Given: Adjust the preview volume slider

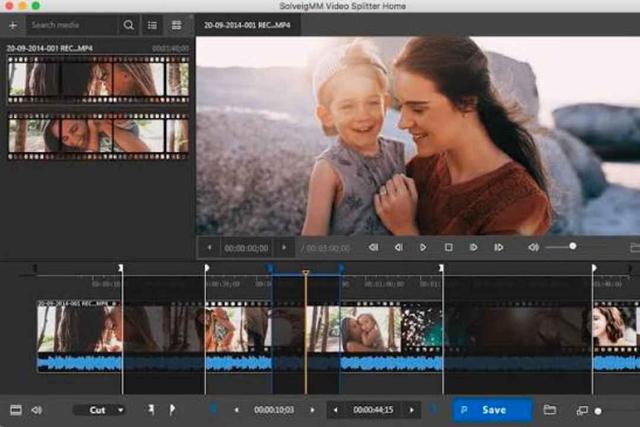Looking at the screenshot, I should 573,246.
